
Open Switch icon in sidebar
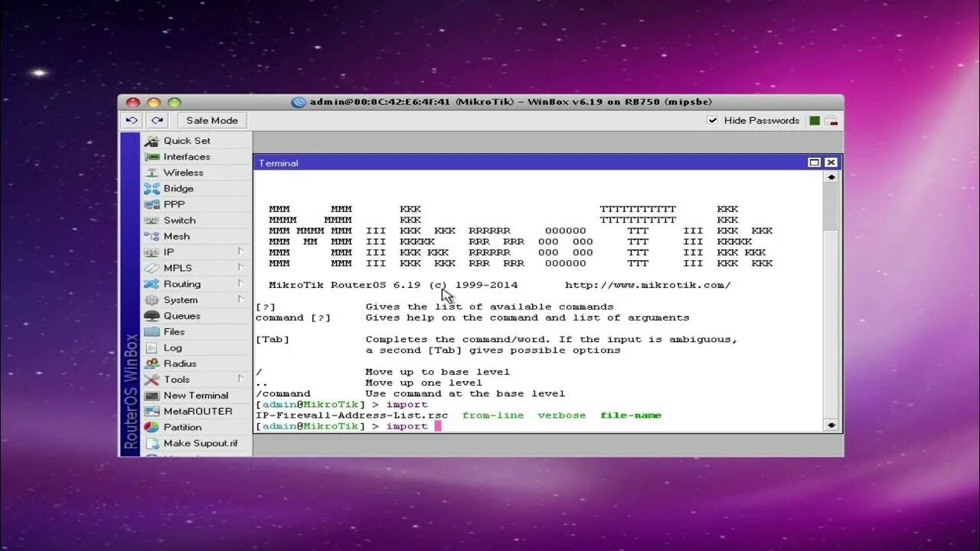(x=152, y=220)
